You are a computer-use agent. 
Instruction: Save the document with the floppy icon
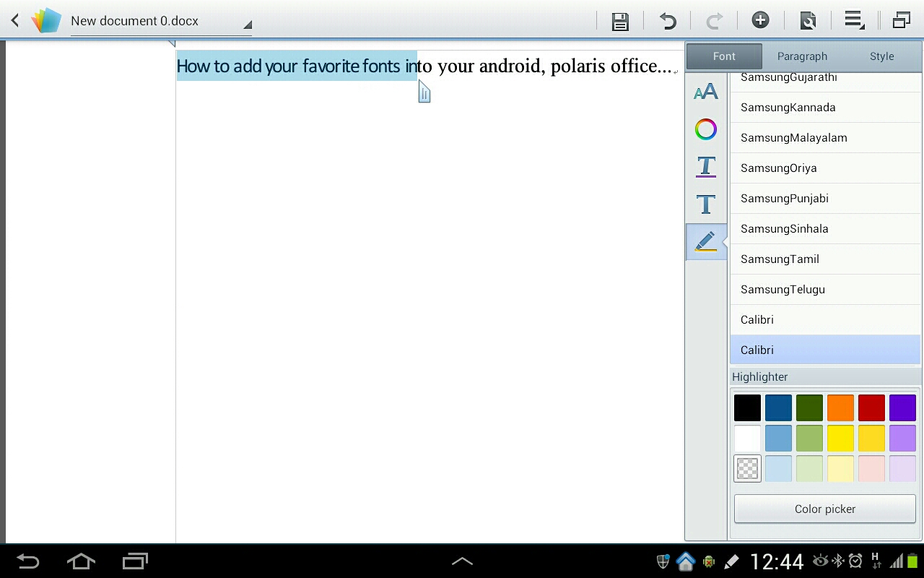(620, 21)
